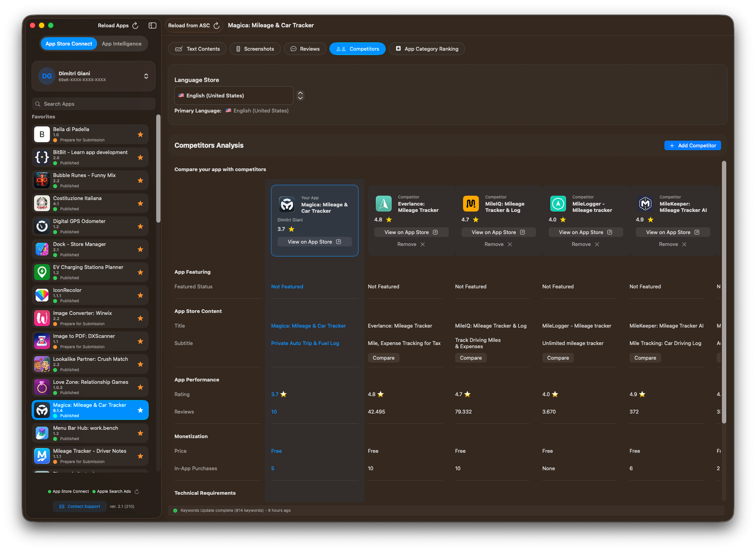
Task: Toggle the sidebar panel icon
Action: coord(152,25)
